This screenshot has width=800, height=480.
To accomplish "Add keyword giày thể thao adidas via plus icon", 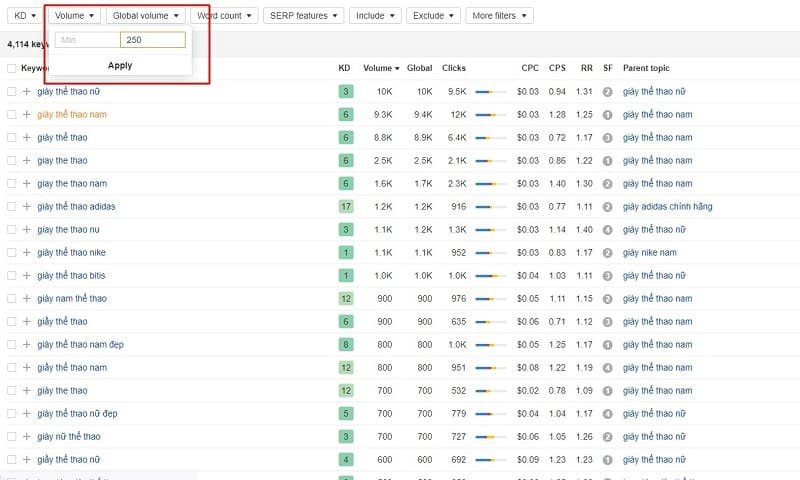I will click(x=27, y=207).
